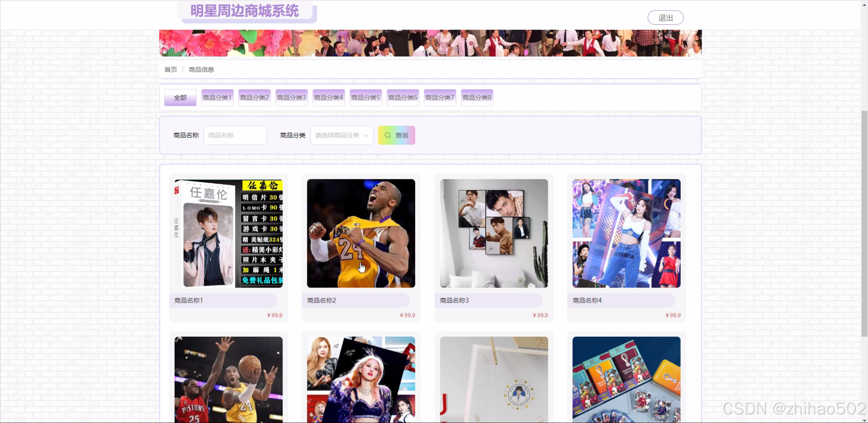
Task: Focus the 商品名称 search input field
Action: tap(235, 135)
